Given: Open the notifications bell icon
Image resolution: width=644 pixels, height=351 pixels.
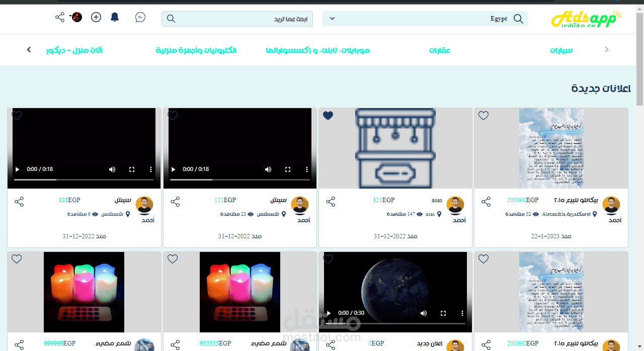Looking at the screenshot, I should (x=115, y=18).
